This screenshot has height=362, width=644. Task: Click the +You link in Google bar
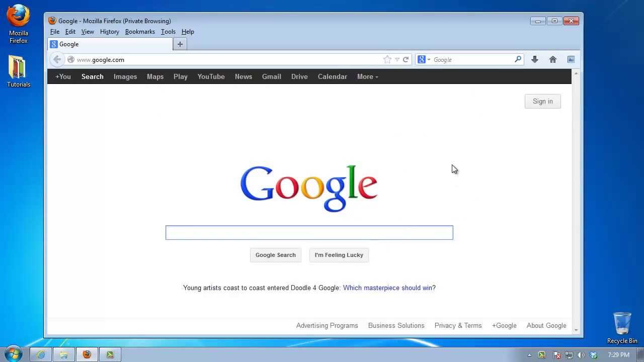pos(63,76)
